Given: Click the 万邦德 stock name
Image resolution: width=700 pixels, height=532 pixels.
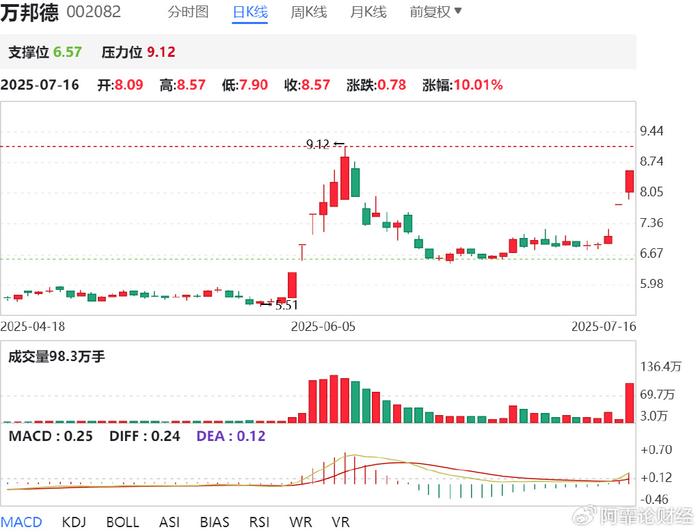Looking at the screenshot, I should click(x=29, y=12).
